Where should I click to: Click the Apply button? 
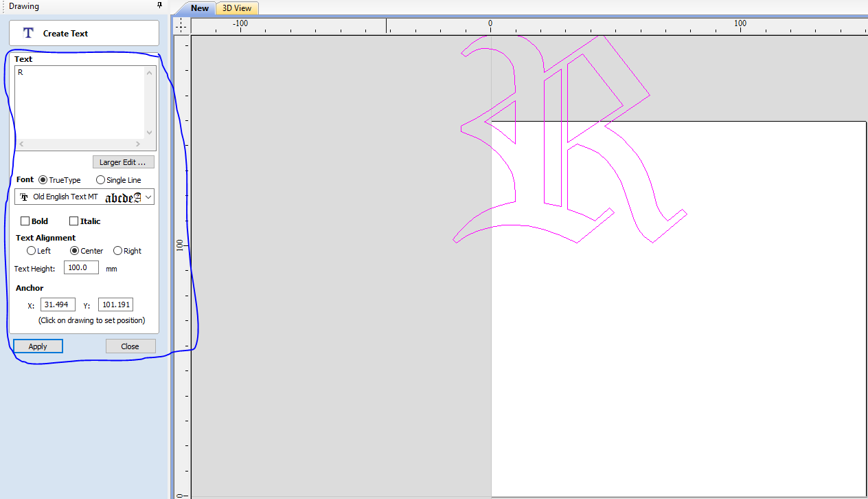[x=38, y=346]
